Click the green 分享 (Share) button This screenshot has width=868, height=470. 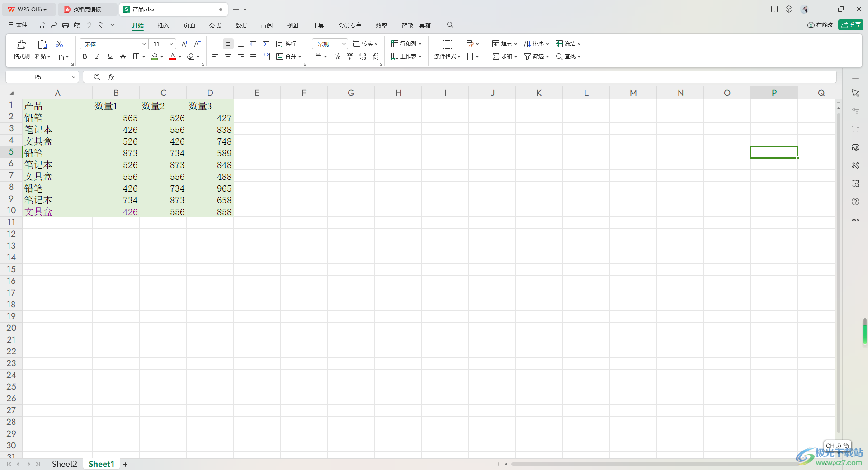click(850, 25)
